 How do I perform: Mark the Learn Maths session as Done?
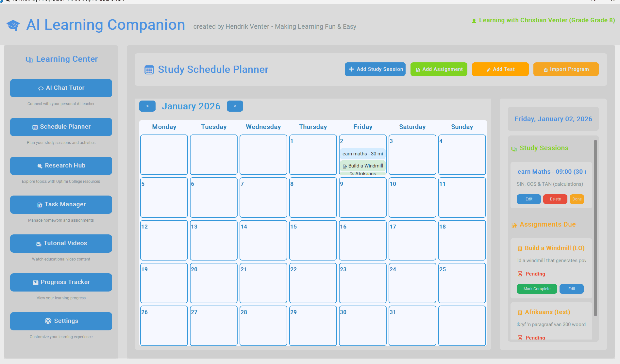click(577, 199)
